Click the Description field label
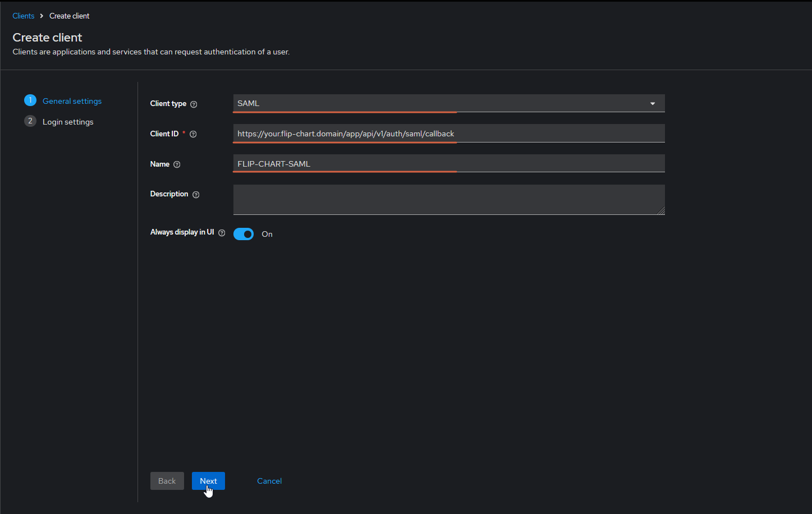This screenshot has height=514, width=812. [169, 194]
